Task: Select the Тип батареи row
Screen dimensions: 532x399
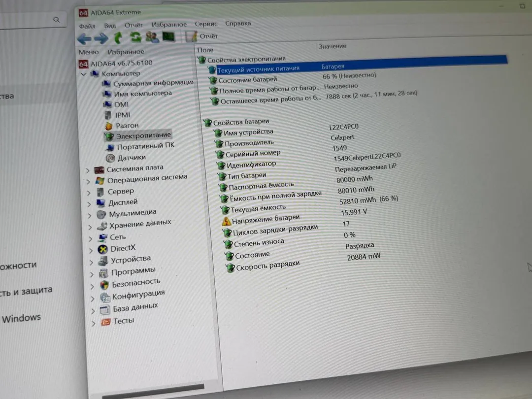Action: tap(307, 172)
